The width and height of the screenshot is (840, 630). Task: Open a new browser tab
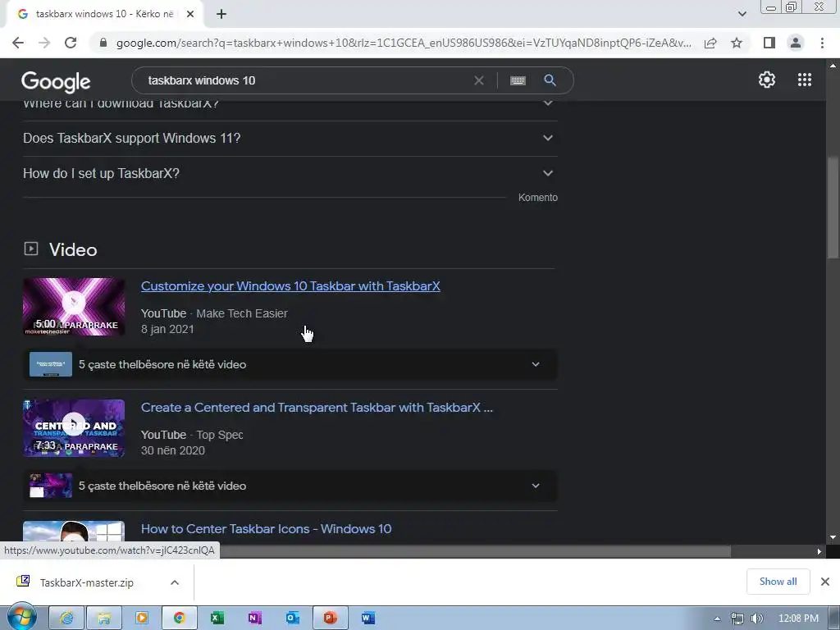(x=221, y=14)
